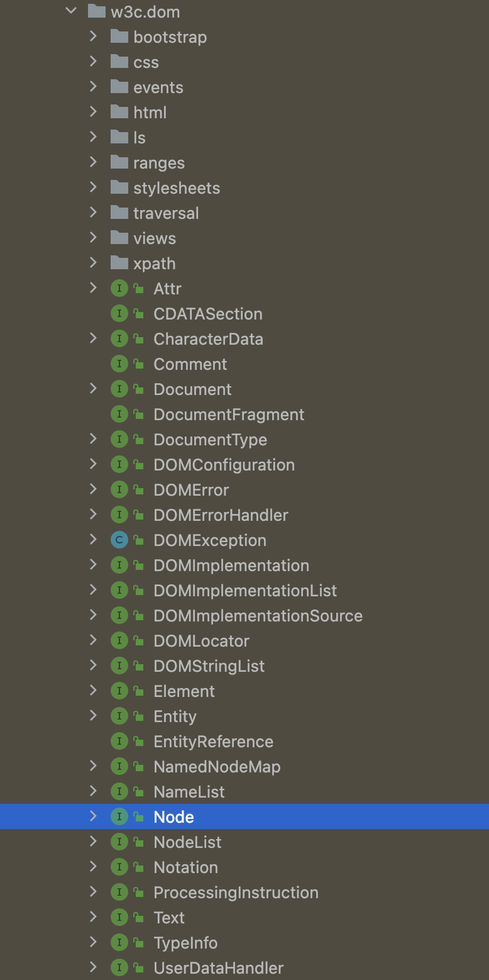Expand the DOMImplementationSource entry
Viewport: 489px width, 980px height.
point(94,615)
